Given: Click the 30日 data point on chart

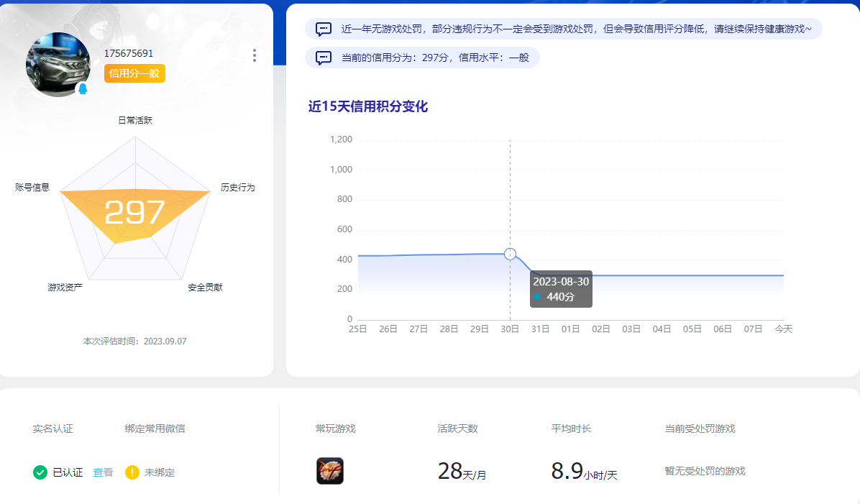Looking at the screenshot, I should 510,254.
